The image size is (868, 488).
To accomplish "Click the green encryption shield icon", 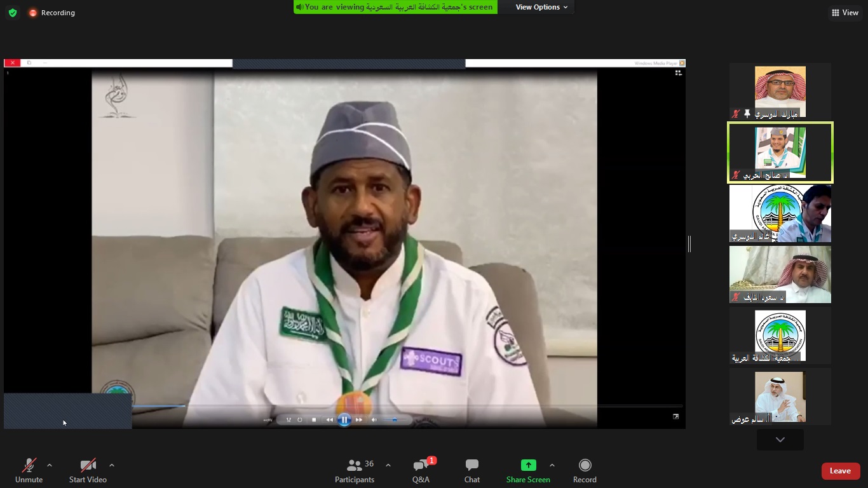I will click(13, 13).
